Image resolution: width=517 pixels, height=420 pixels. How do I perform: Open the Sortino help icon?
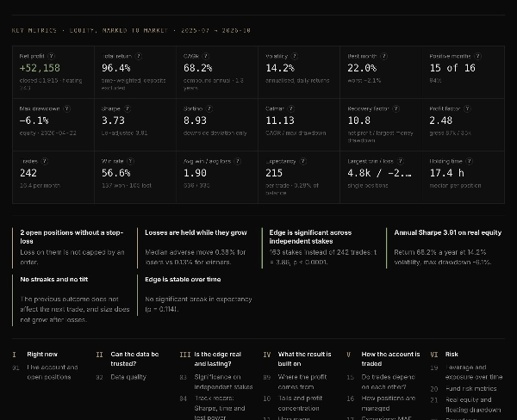(x=209, y=108)
